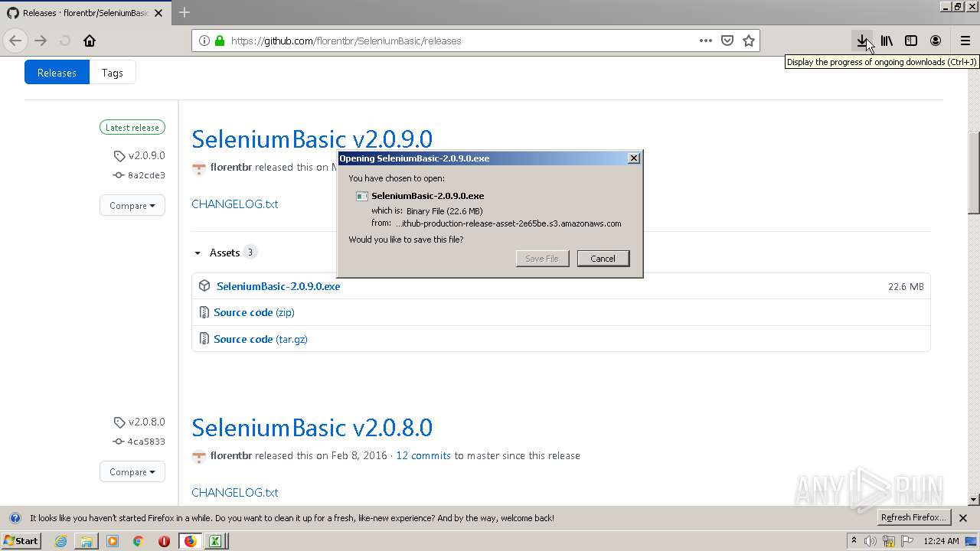980x551 pixels.
Task: Switch to the Tags tab
Action: click(113, 73)
